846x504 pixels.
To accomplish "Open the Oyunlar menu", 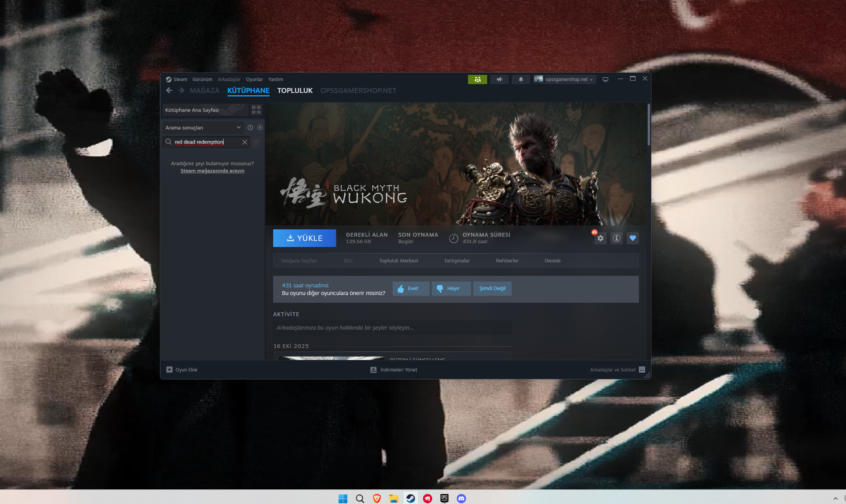I will (x=254, y=80).
